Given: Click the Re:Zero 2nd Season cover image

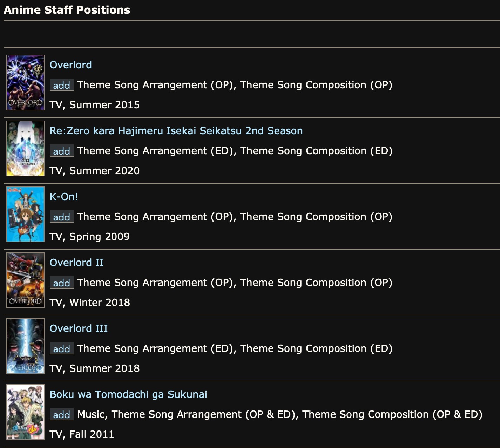Looking at the screenshot, I should pyautogui.click(x=26, y=148).
